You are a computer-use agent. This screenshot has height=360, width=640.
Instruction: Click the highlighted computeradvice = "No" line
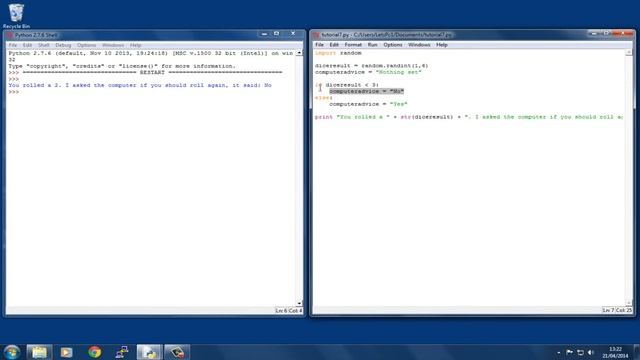367,91
